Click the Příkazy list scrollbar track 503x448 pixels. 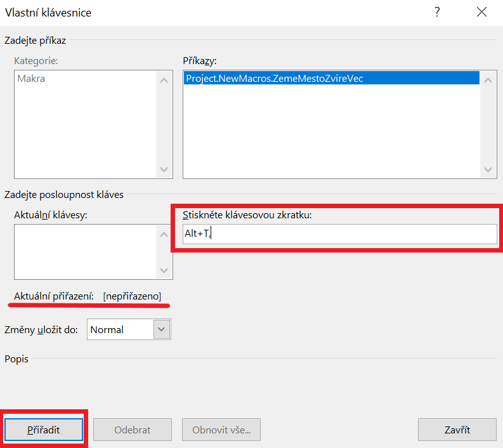[x=488, y=125]
